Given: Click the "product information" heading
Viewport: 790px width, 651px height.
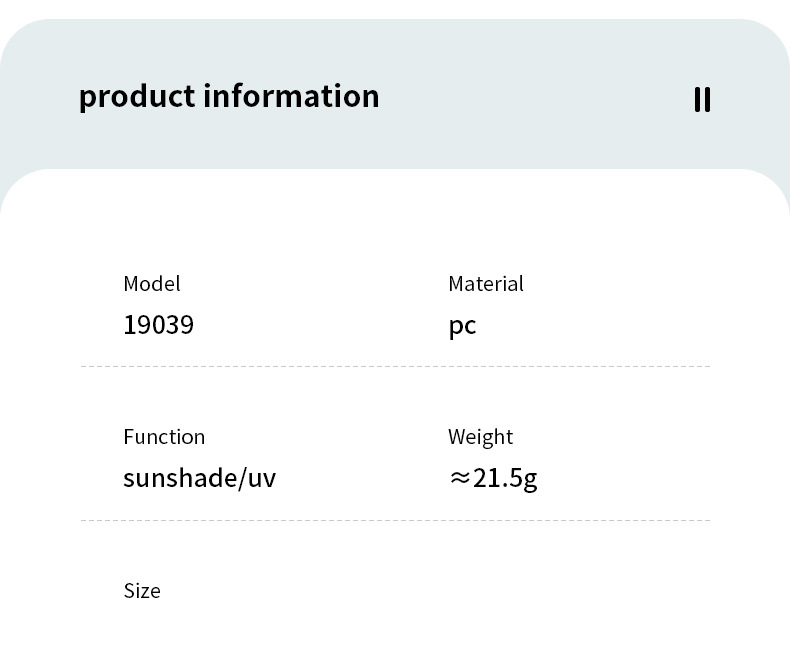Looking at the screenshot, I should coord(229,96).
